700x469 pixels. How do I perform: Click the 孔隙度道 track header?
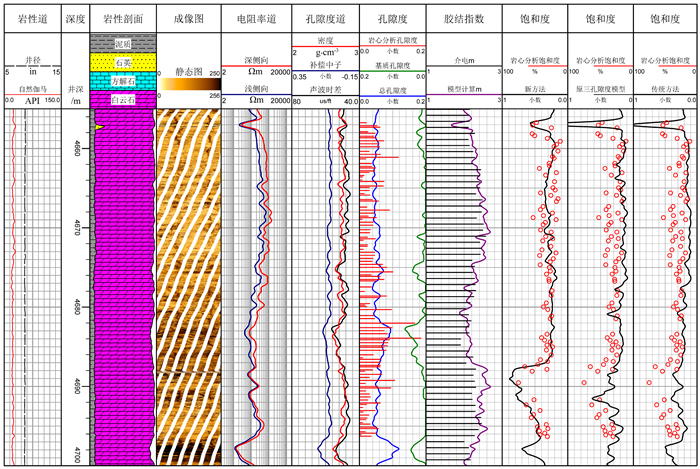[324, 19]
